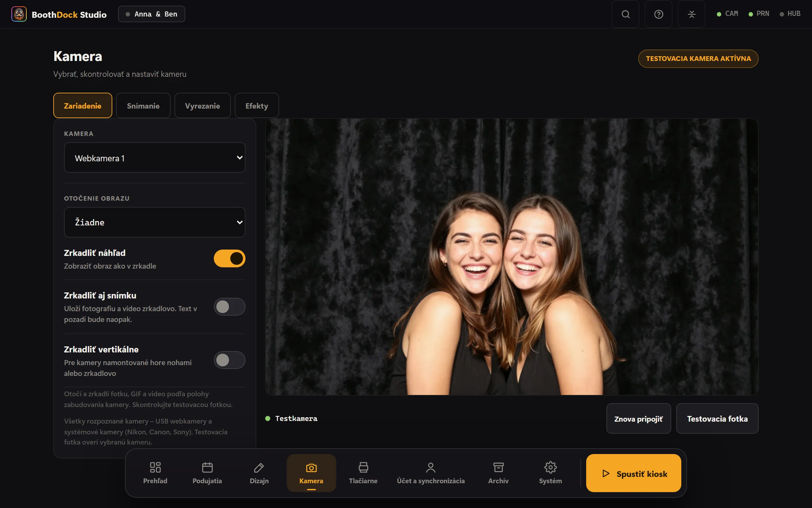Image resolution: width=812 pixels, height=508 pixels.
Task: Switch to the Snímanie tab
Action: (x=143, y=105)
